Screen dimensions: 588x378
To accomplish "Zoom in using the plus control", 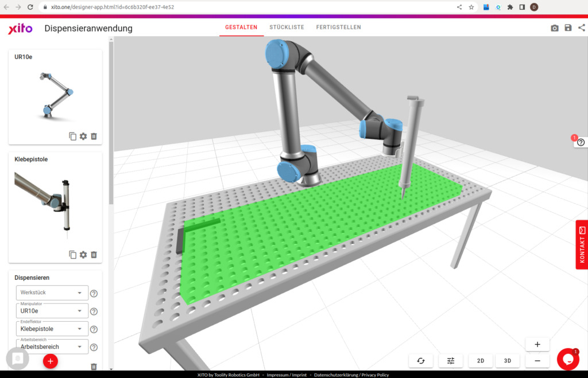I will coord(537,344).
